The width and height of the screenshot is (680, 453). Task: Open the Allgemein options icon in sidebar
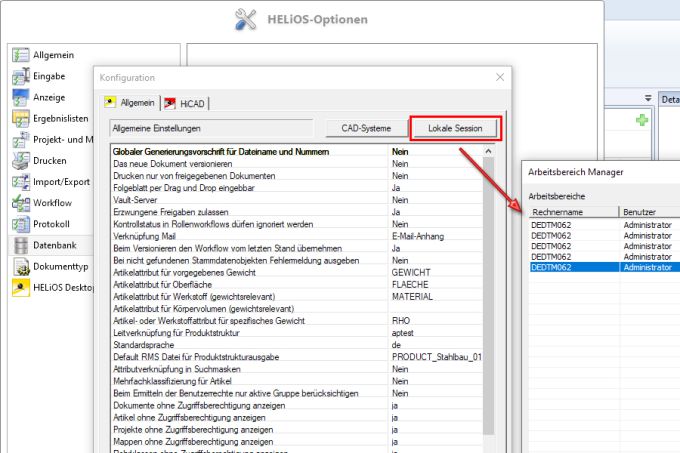click(x=20, y=55)
